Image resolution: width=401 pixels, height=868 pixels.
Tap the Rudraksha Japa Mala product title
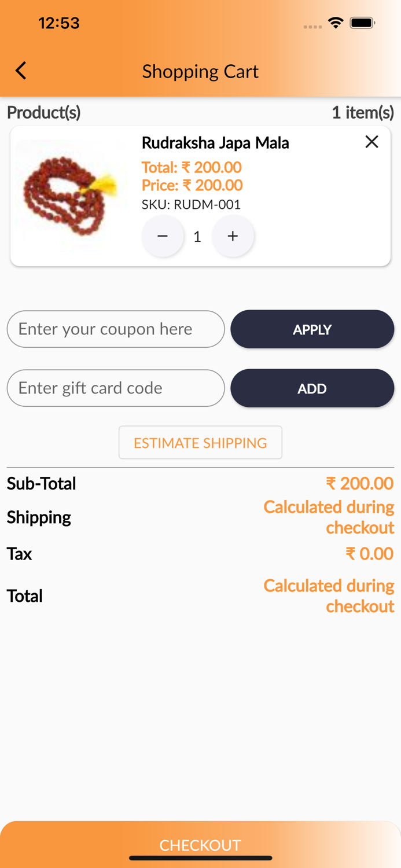[215, 143]
